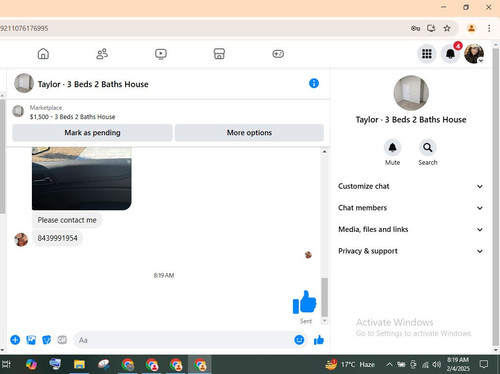Click install app icon in address bar

coord(431,28)
